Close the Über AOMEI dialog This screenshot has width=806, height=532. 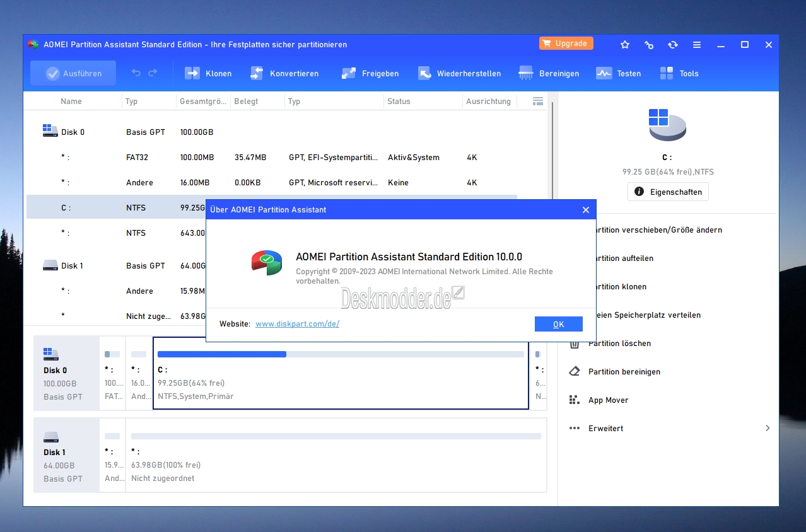(x=586, y=210)
